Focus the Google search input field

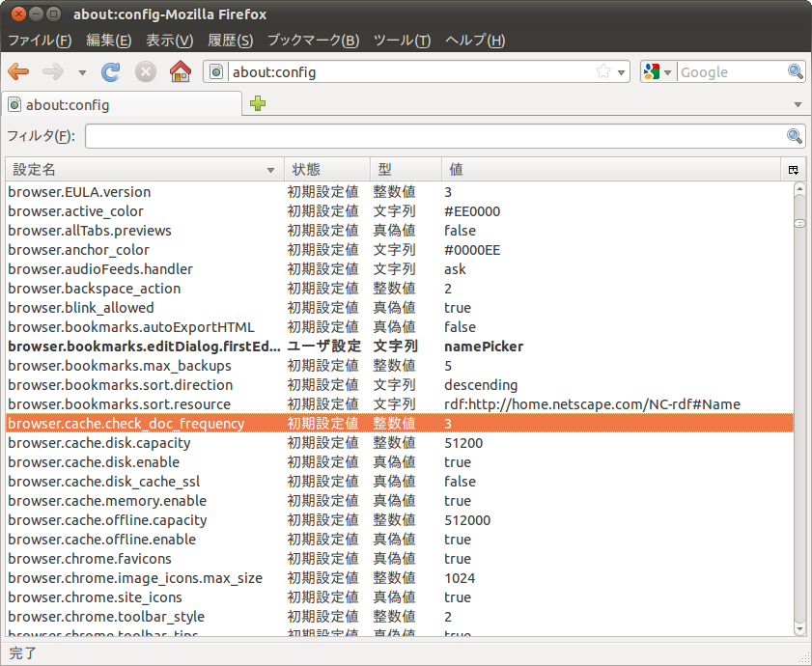click(732, 72)
